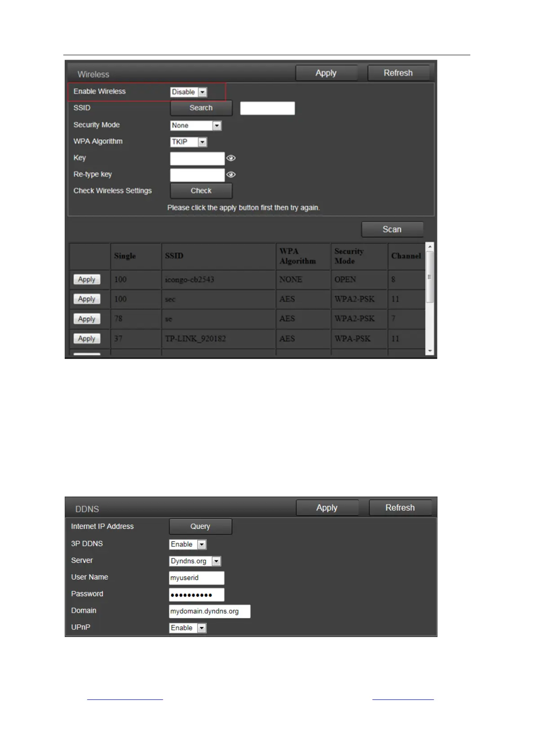Open the Security Mode dropdown
The height and width of the screenshot is (756, 535).
coord(196,126)
